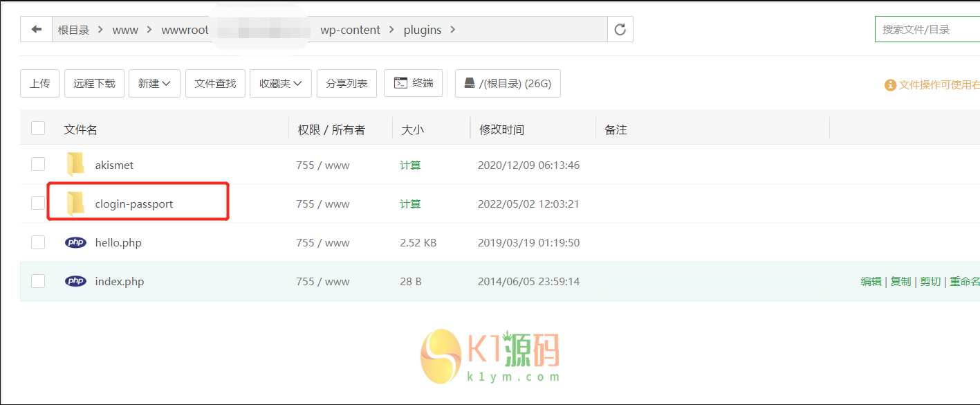Sort by the 权限 / 所有者 column header

pyautogui.click(x=331, y=129)
